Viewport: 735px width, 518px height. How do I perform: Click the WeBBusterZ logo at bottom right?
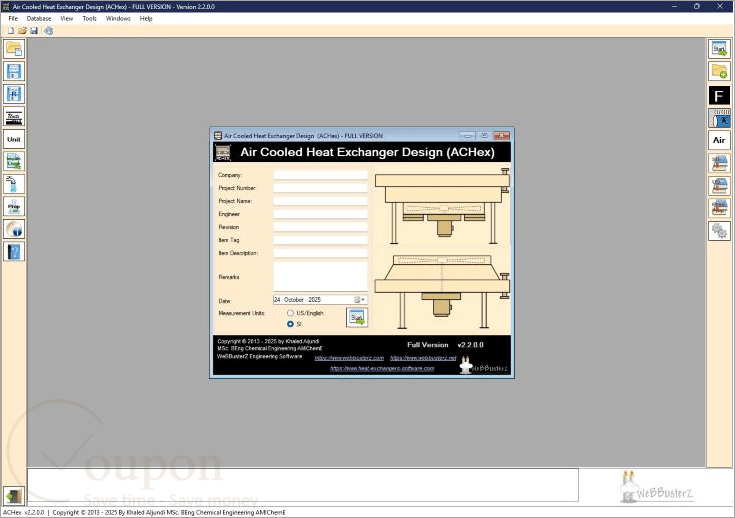coord(656,487)
